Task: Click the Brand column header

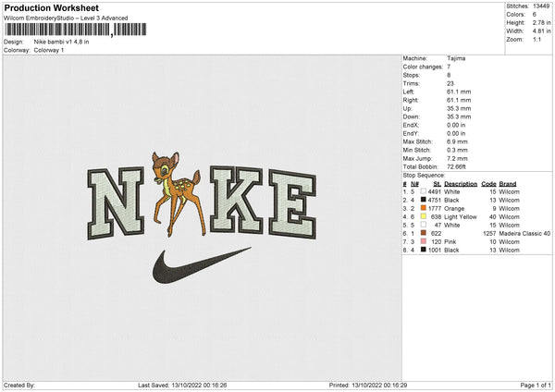Action: click(x=508, y=184)
